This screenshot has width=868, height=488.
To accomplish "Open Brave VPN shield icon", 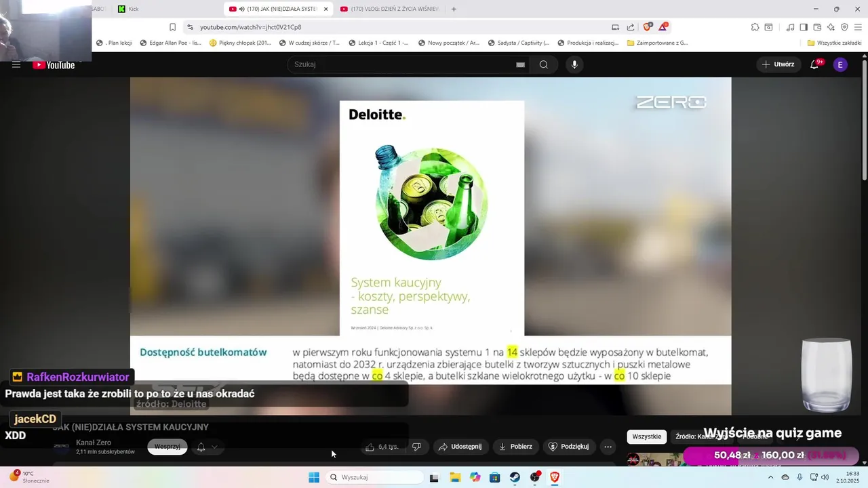I will pos(844,27).
